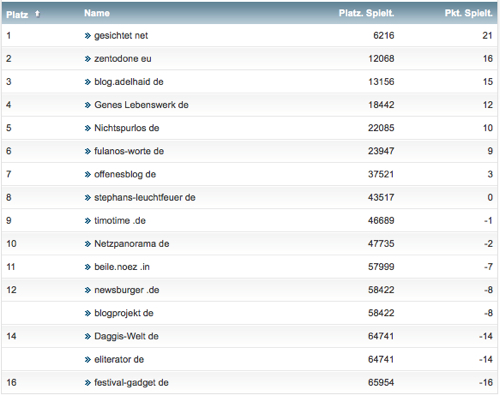
Task: Select the points value 16 in zentodone row
Action: coord(488,59)
